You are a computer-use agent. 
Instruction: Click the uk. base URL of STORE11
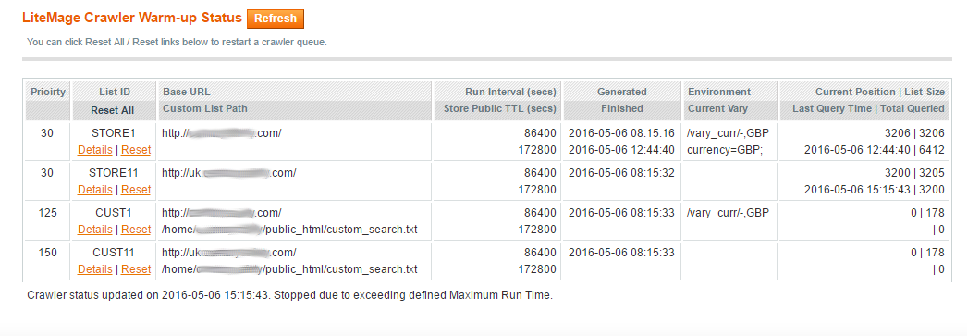pos(228,173)
